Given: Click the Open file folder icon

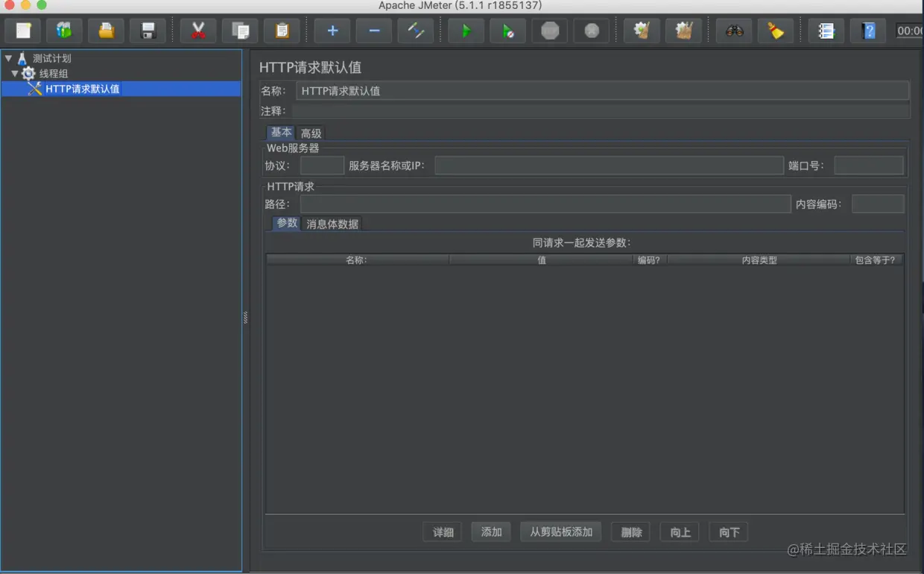Looking at the screenshot, I should 107,31.
